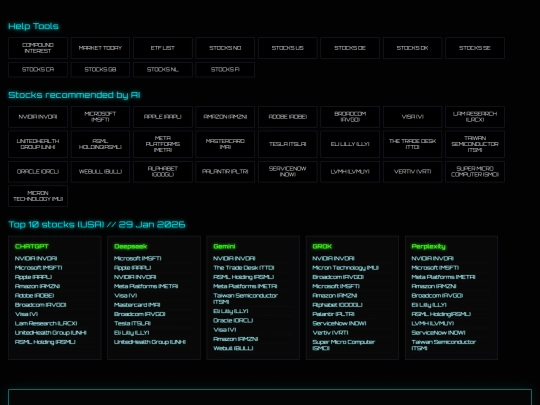Open the Market Today tool
540x405 pixels.
pyautogui.click(x=100, y=48)
